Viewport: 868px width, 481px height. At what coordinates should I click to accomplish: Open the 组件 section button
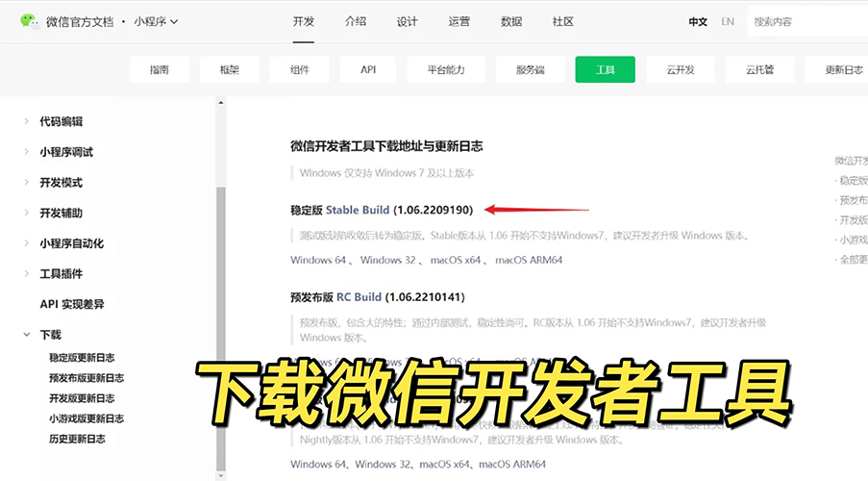(x=300, y=69)
